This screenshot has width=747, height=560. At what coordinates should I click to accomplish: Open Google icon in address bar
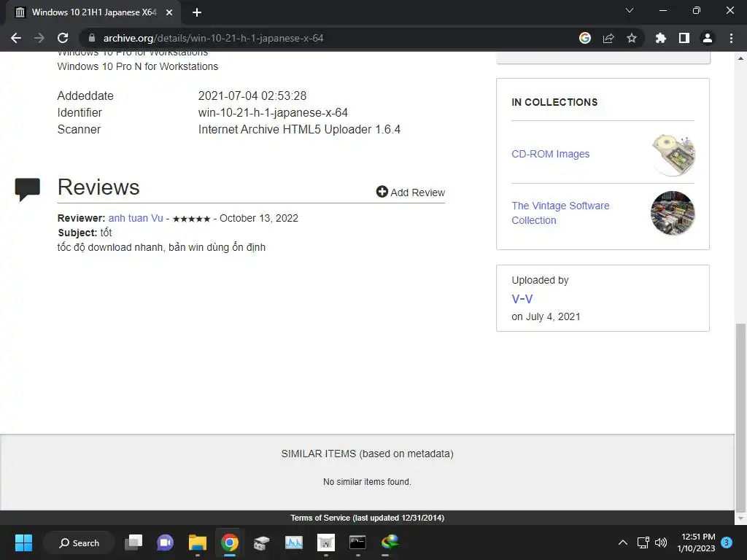coord(585,38)
